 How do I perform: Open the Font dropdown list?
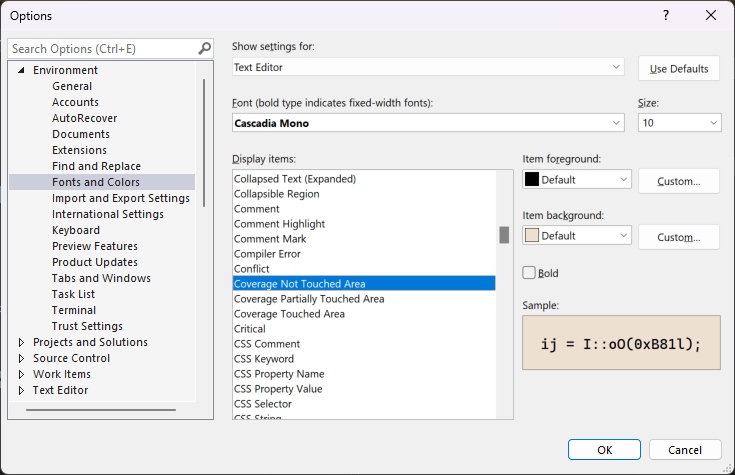427,123
